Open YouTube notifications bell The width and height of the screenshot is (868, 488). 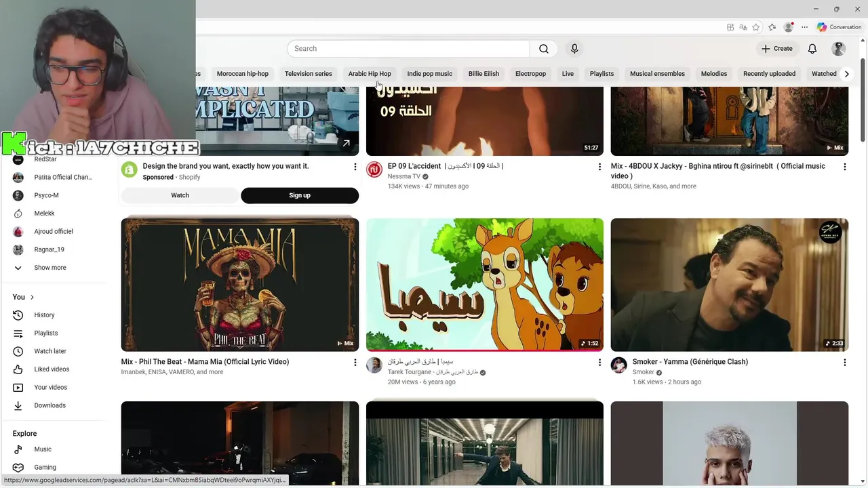pos(812,49)
